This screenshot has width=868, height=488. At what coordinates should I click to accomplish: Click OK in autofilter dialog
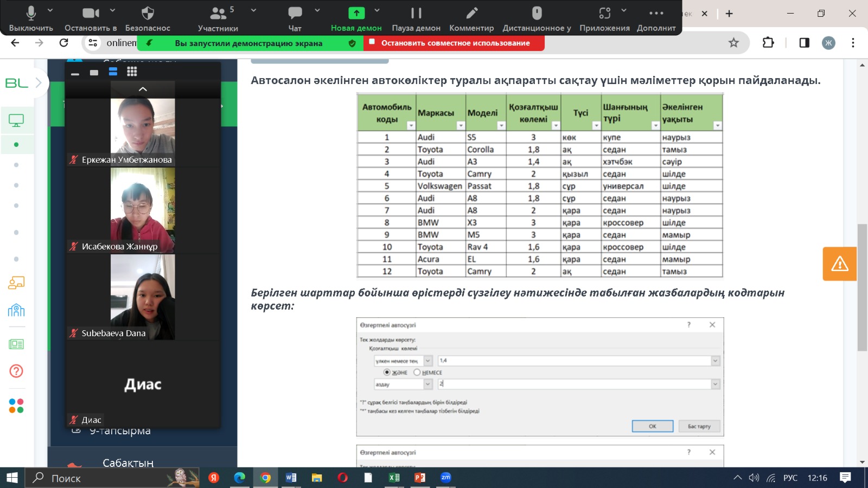[x=653, y=426]
